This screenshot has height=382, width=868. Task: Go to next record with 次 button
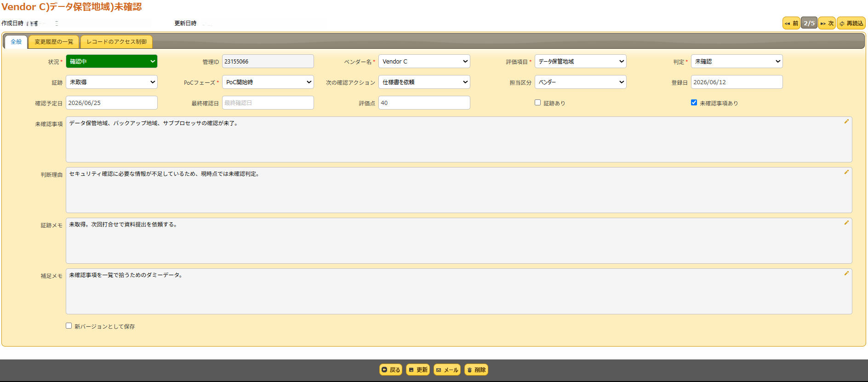tap(827, 23)
